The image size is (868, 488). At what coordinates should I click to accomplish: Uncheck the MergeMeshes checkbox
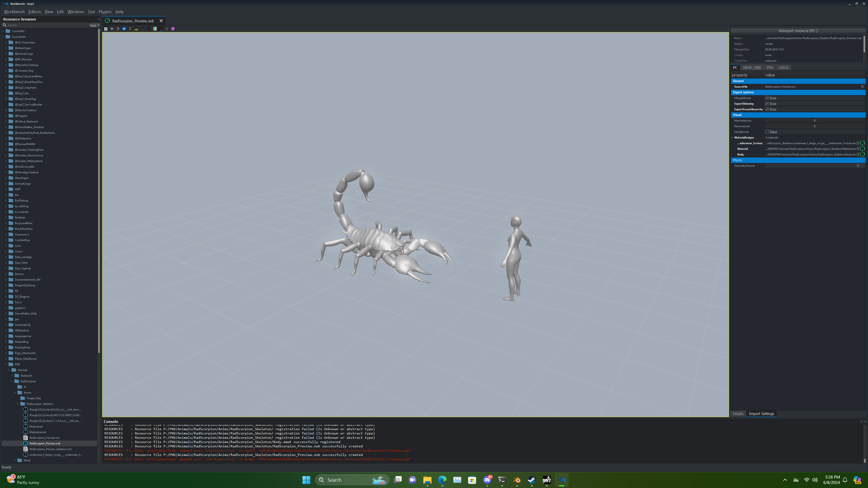767,98
